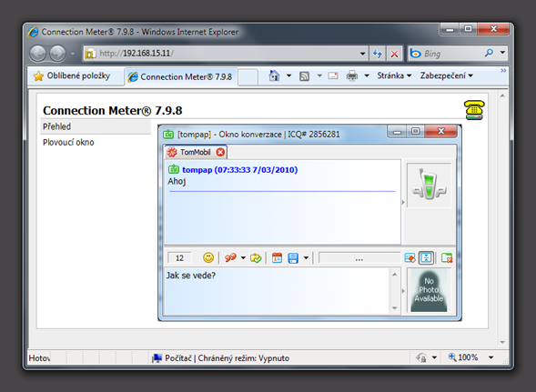Expand the quote icon dropdown arrow

click(x=243, y=257)
